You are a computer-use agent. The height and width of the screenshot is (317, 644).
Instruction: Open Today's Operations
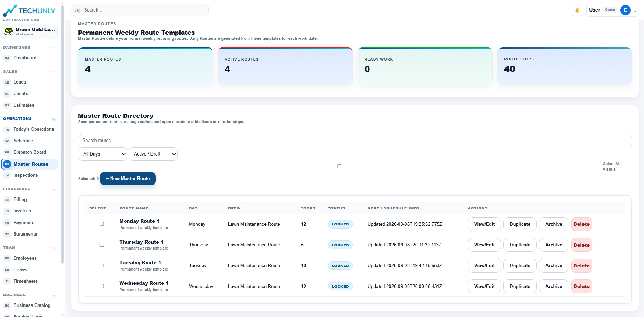(29, 129)
